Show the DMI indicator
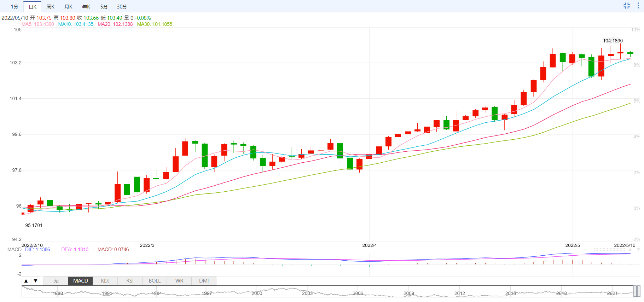This screenshot has width=644, height=302. tap(204, 281)
